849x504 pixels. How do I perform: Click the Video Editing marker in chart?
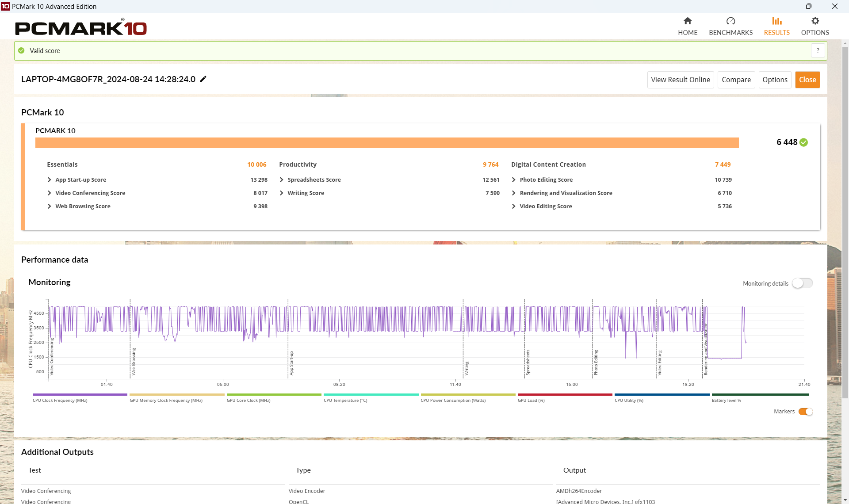(x=659, y=363)
